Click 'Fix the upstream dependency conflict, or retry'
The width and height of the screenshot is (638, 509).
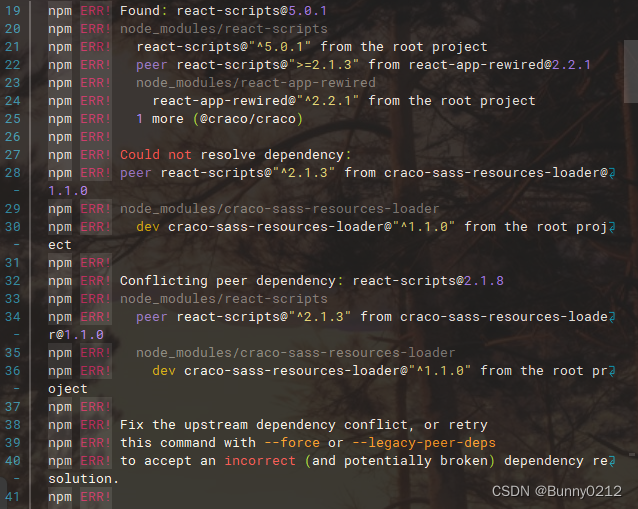(x=304, y=425)
